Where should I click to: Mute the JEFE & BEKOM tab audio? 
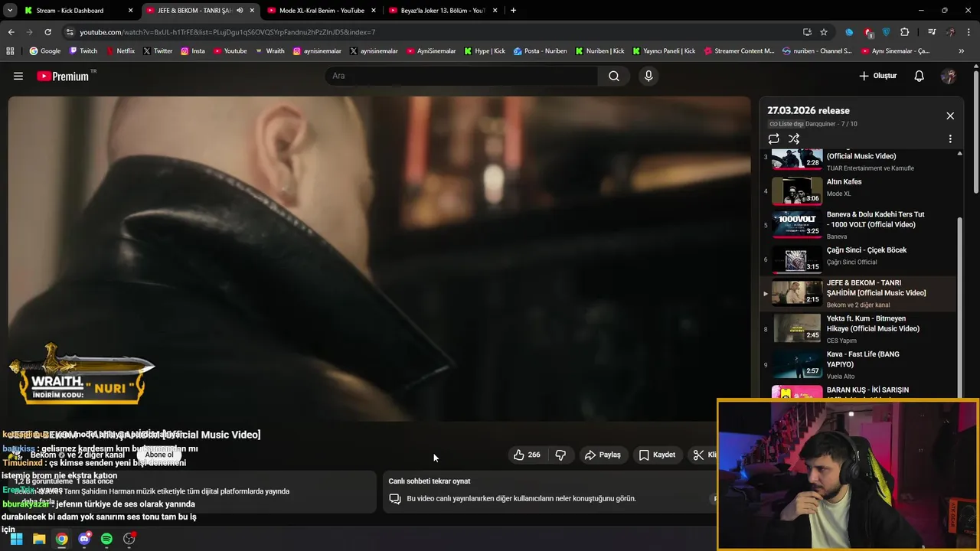point(240,11)
